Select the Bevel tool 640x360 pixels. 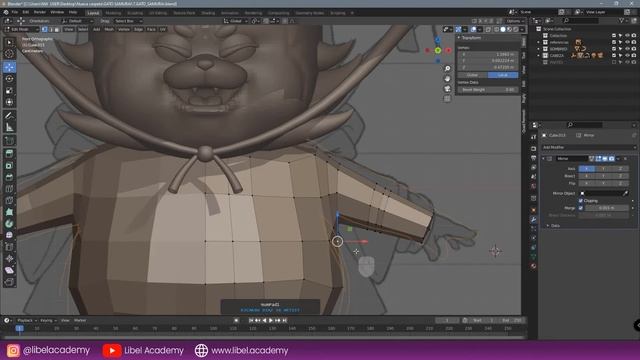(x=9, y=177)
